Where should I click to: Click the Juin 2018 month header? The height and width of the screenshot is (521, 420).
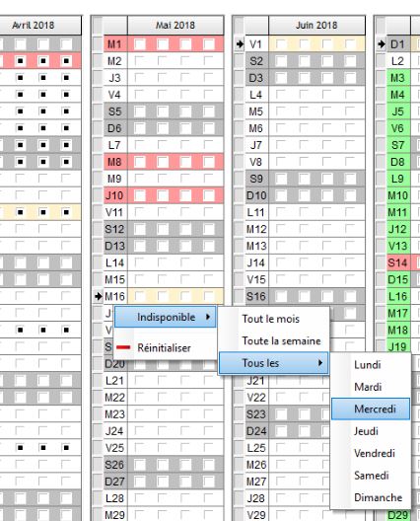tap(316, 26)
